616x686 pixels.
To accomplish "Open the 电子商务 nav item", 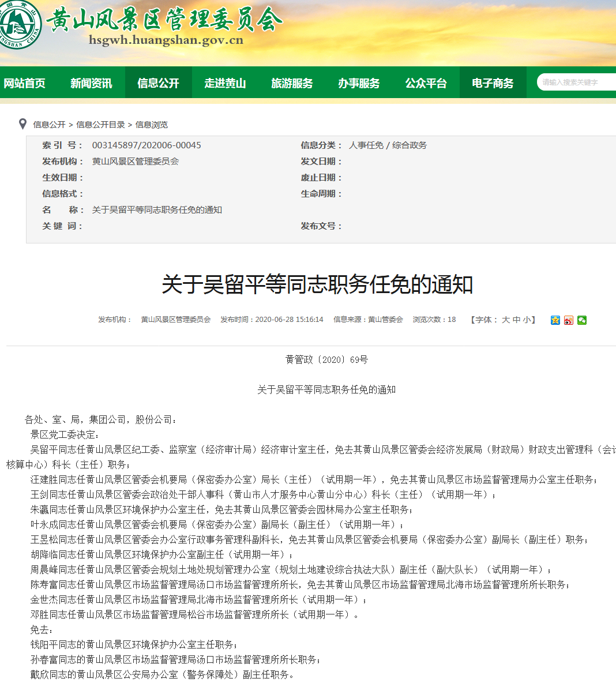I will 493,83.
